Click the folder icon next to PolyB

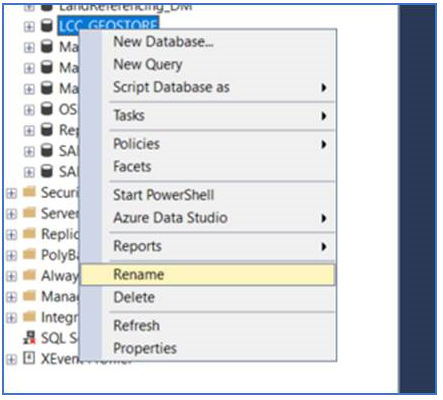tap(29, 255)
